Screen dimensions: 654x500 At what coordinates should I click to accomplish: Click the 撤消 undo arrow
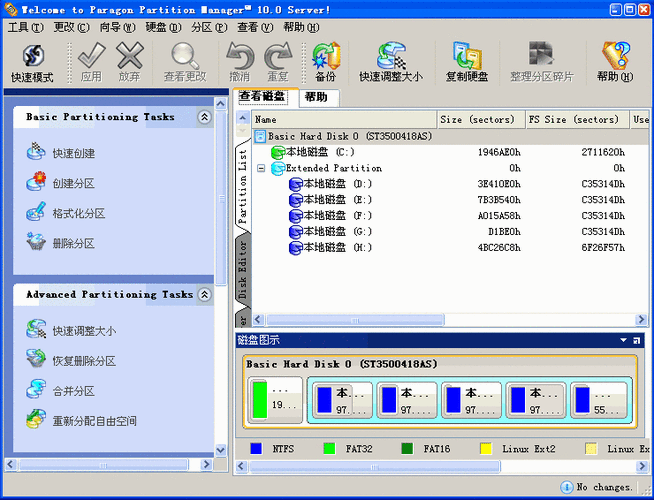(239, 63)
